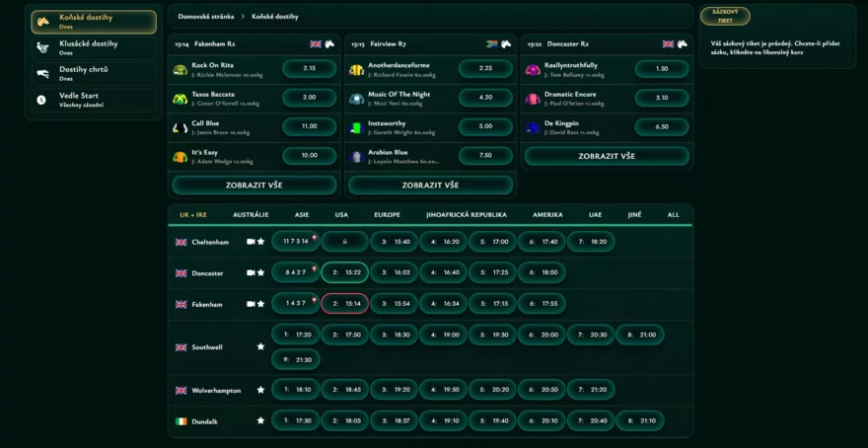
Task: Click Rock On Rita's jockey silk icon
Action: (181, 70)
